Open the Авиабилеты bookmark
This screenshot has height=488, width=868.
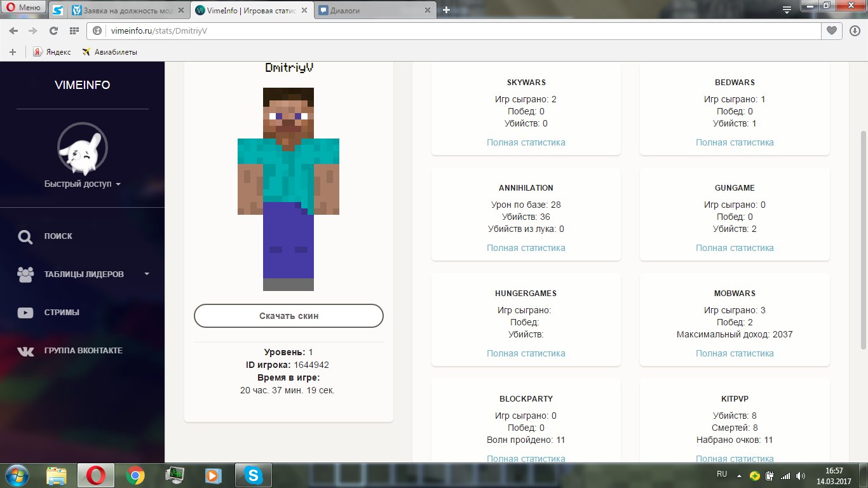(109, 51)
